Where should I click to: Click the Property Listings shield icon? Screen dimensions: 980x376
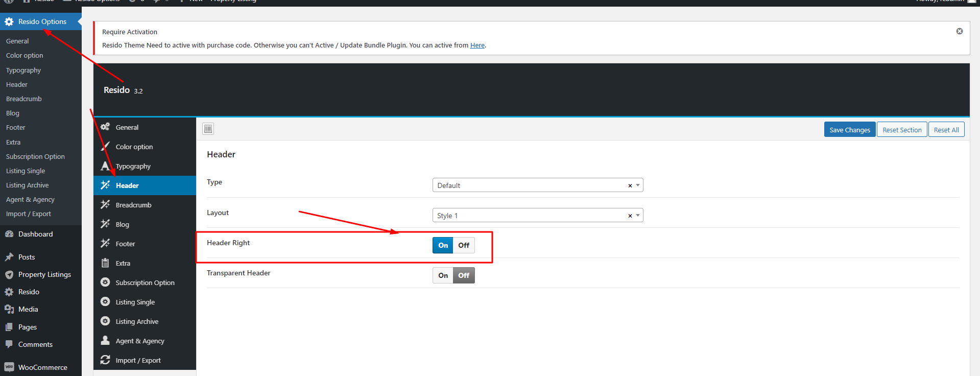coord(9,274)
